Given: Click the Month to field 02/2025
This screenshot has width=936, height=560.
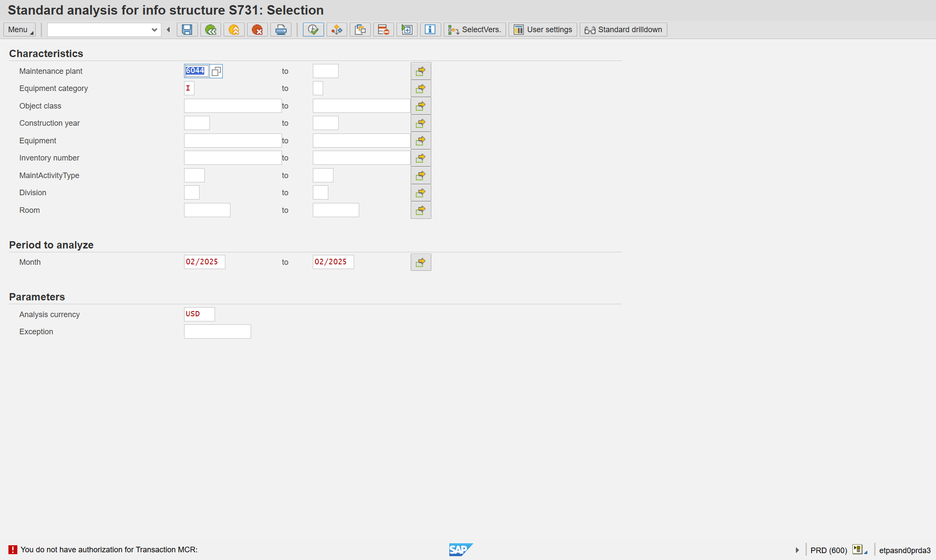Looking at the screenshot, I should coord(333,262).
